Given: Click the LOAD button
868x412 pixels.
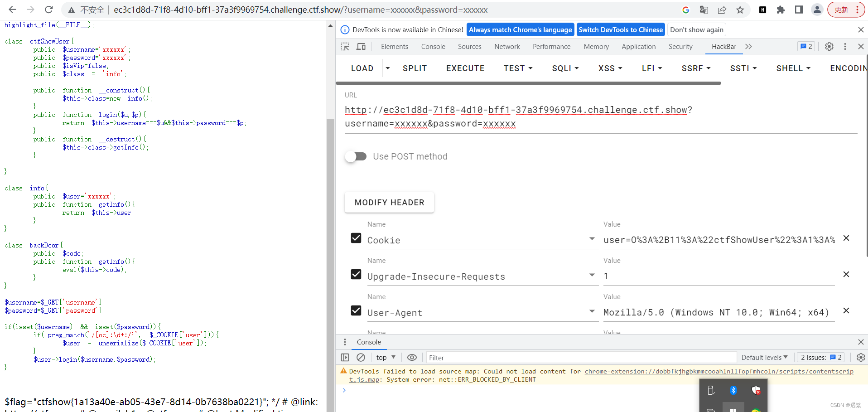Looking at the screenshot, I should coord(362,68).
